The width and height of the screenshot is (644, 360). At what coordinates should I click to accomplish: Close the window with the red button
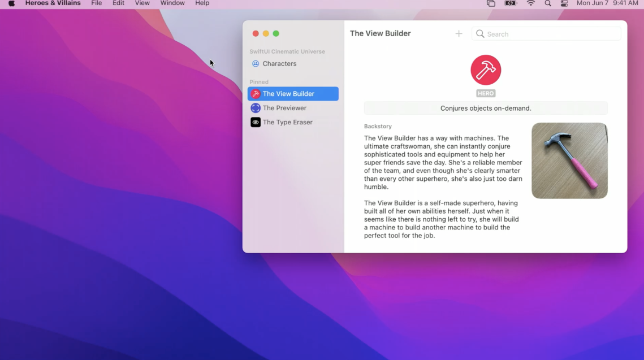click(256, 34)
